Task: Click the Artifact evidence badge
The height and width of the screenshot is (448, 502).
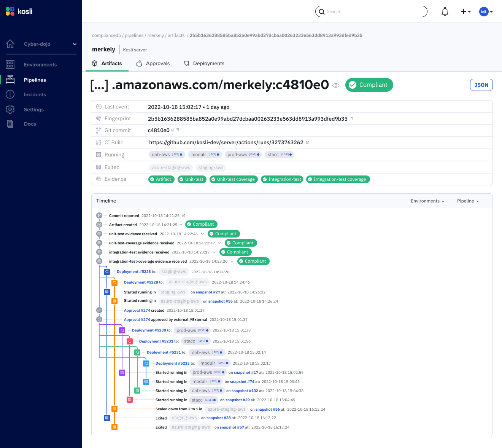Action: (161, 179)
